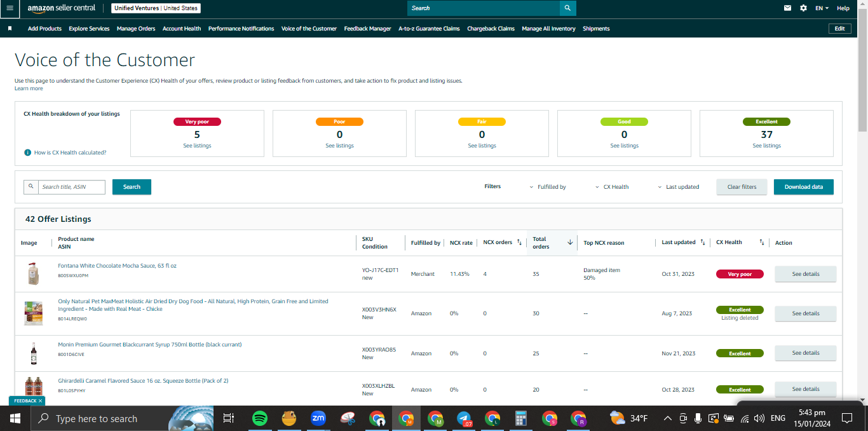Open Telegram from the taskbar
Image resolution: width=868 pixels, height=431 pixels.
pyautogui.click(x=465, y=418)
